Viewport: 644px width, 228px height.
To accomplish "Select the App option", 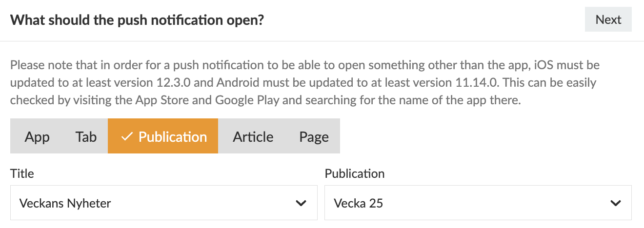I will pyautogui.click(x=37, y=137).
